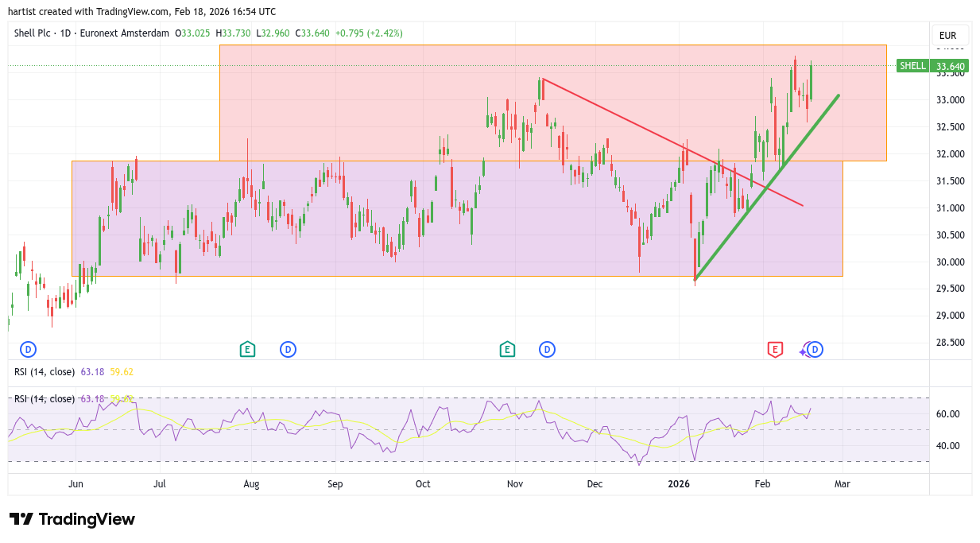Viewport: 980px width, 543px height.
Task: Open the dividend D marker in mid-November
Action: [x=547, y=349]
